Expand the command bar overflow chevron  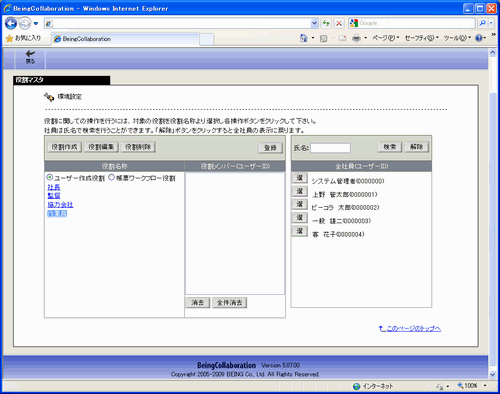(x=493, y=34)
